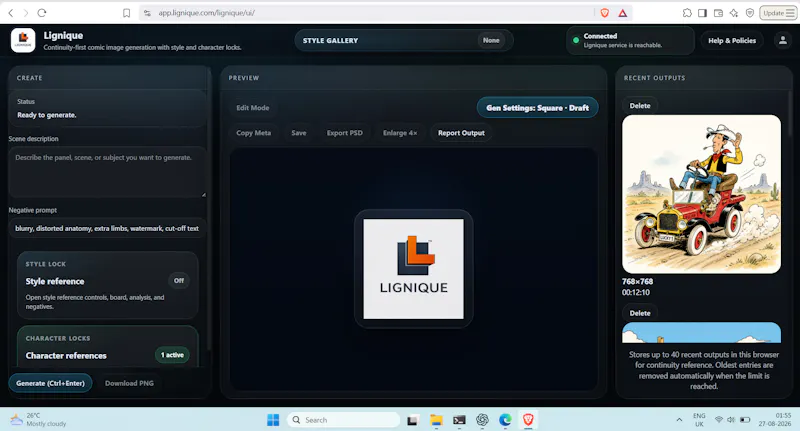The height and width of the screenshot is (431, 800).
Task: Open Brave Wallet icon in toolbar
Action: tap(718, 13)
